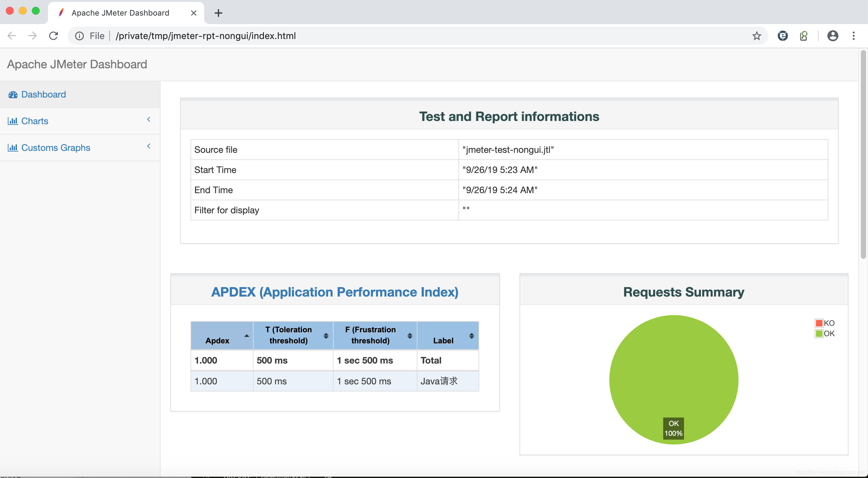
Task: Click the page vertical scrollbar thumb
Action: coord(863,154)
